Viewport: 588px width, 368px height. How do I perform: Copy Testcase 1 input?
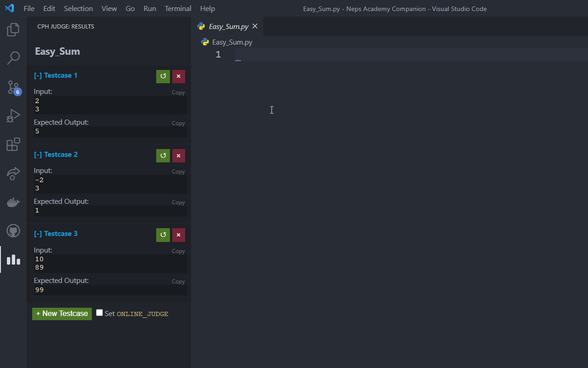[178, 92]
